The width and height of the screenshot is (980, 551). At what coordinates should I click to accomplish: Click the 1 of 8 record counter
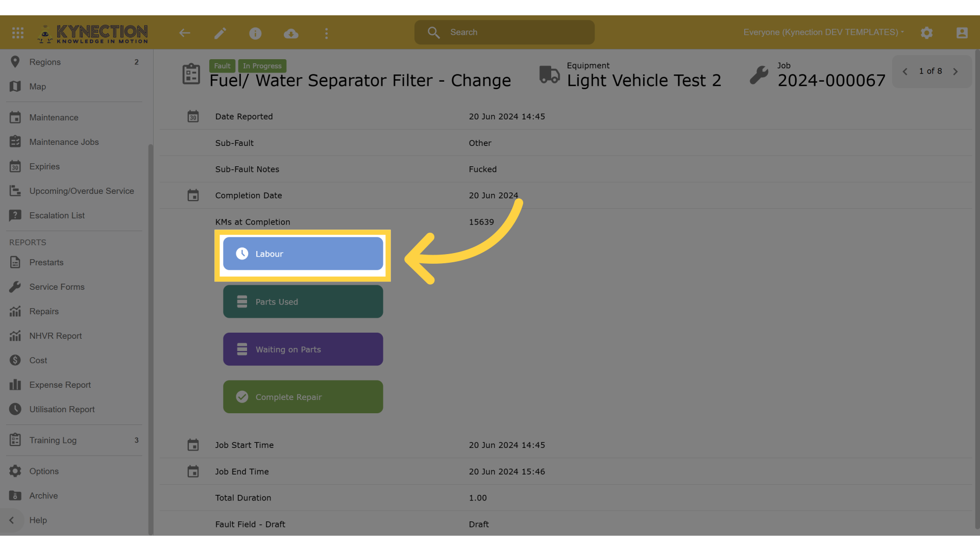click(x=930, y=71)
